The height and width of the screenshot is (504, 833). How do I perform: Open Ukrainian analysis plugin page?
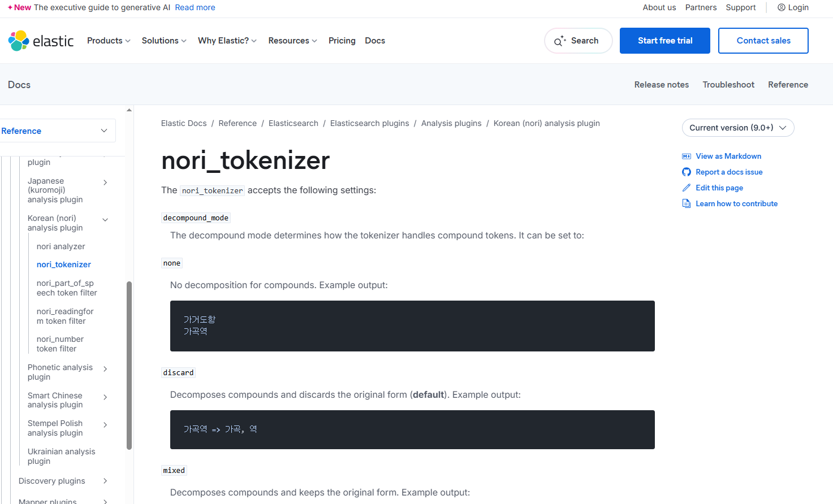tap(61, 457)
